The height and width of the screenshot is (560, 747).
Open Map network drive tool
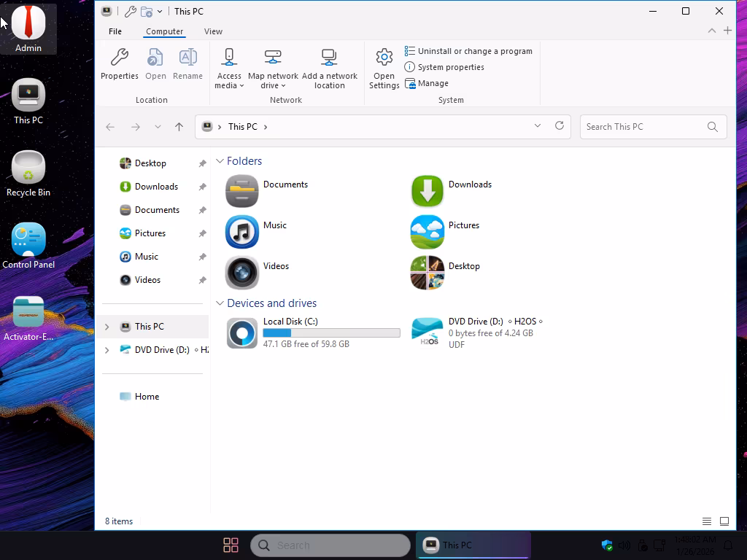(273, 58)
